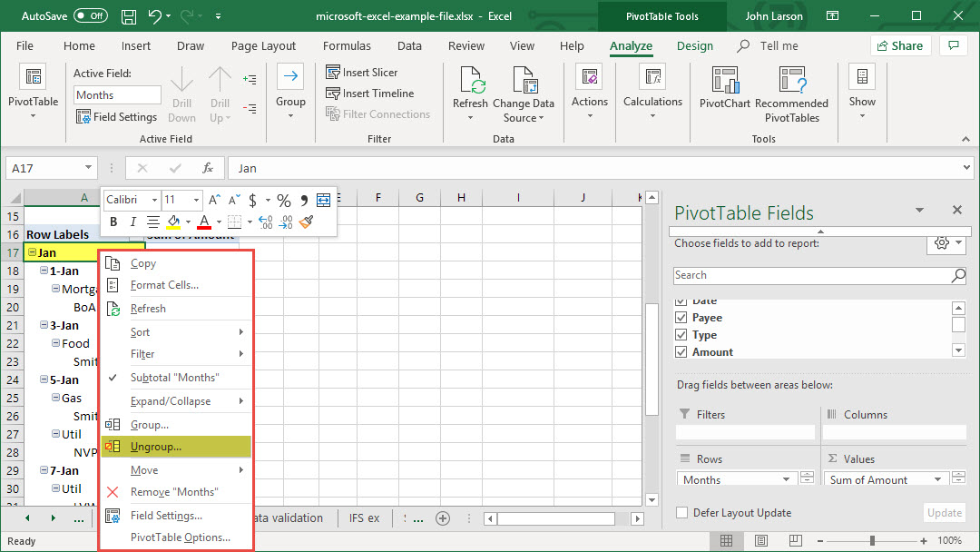Enable Defer Layout Update checkbox
Viewport: 980px width, 552px height.
click(x=682, y=513)
